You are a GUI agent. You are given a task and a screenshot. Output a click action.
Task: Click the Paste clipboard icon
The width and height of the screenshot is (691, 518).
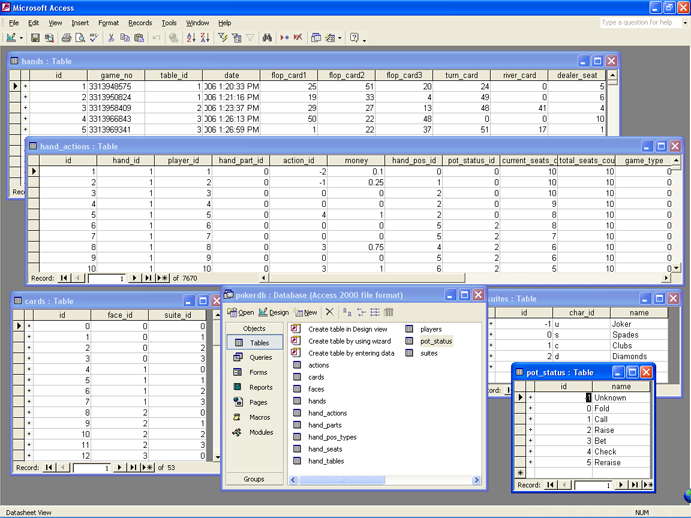[139, 38]
